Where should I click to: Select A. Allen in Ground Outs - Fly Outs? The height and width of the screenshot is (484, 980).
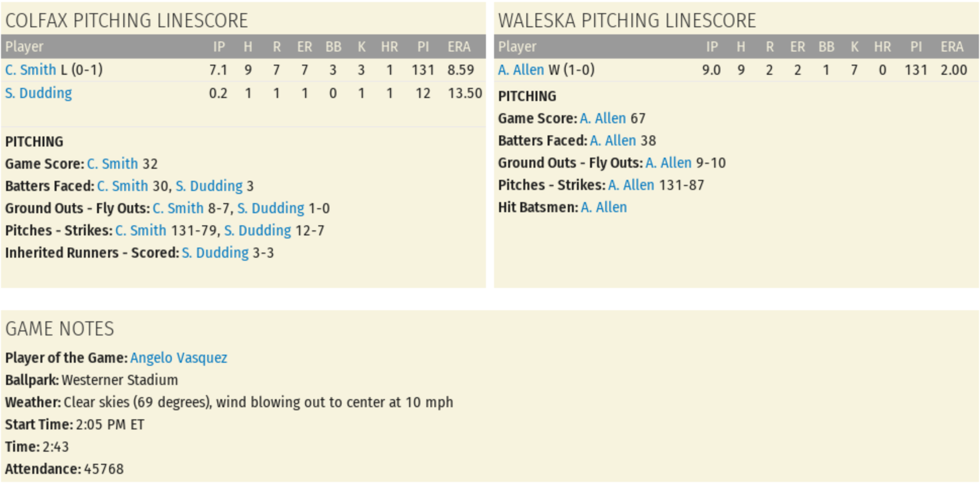(x=668, y=163)
